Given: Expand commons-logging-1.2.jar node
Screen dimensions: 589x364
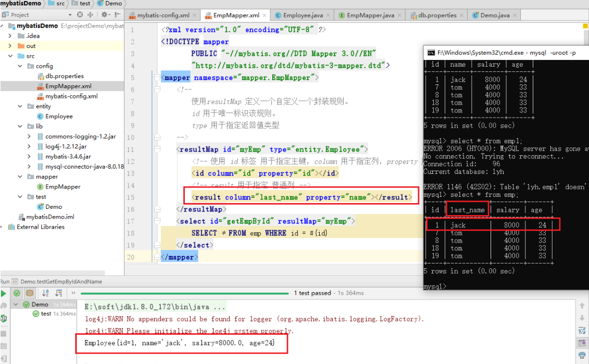Looking at the screenshot, I should (x=29, y=136).
